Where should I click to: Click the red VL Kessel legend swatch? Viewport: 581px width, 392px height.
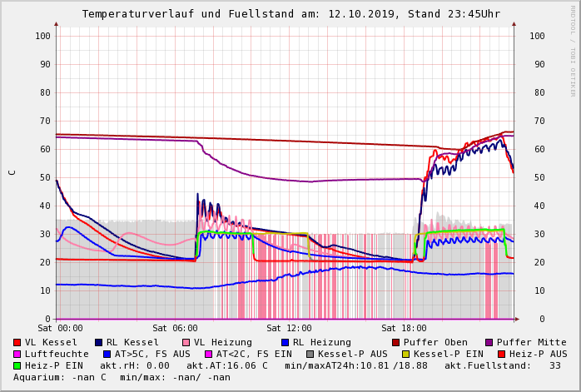17,342
